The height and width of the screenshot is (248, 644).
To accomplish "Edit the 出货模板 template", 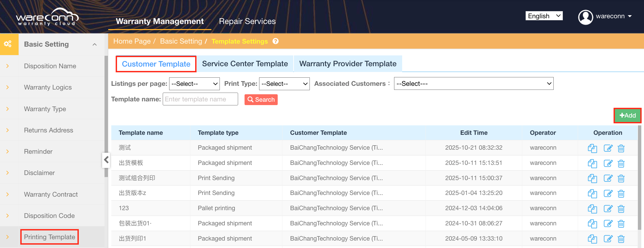I will click(x=608, y=164).
